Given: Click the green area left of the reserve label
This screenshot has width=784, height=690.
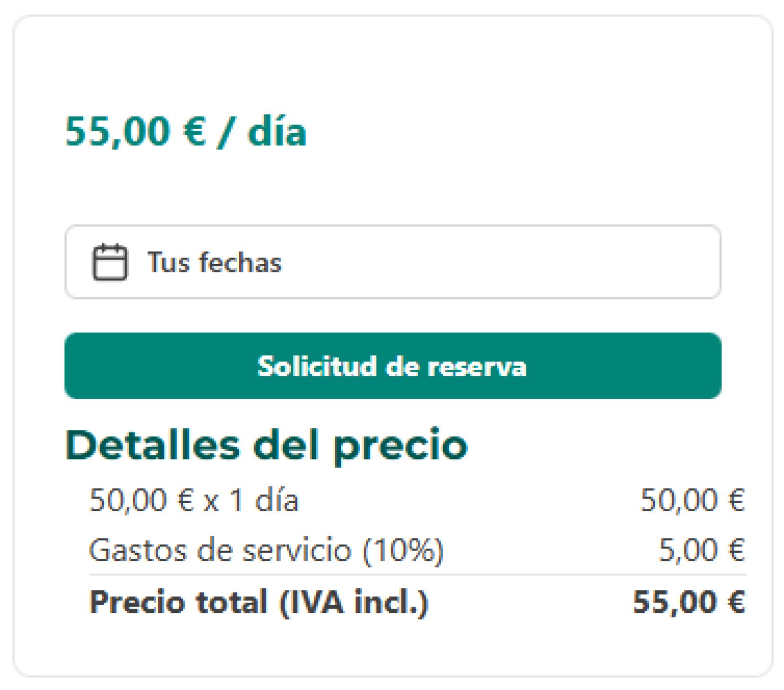Looking at the screenshot, I should [153, 367].
